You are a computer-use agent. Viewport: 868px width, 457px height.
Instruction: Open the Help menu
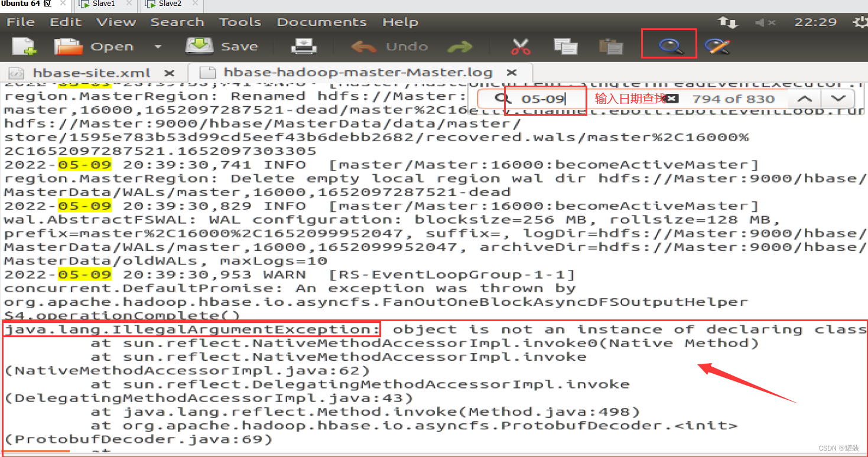[x=400, y=22]
